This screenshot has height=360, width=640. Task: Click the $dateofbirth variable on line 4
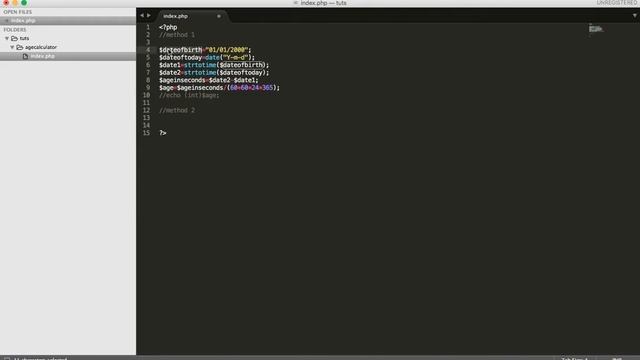[180, 50]
